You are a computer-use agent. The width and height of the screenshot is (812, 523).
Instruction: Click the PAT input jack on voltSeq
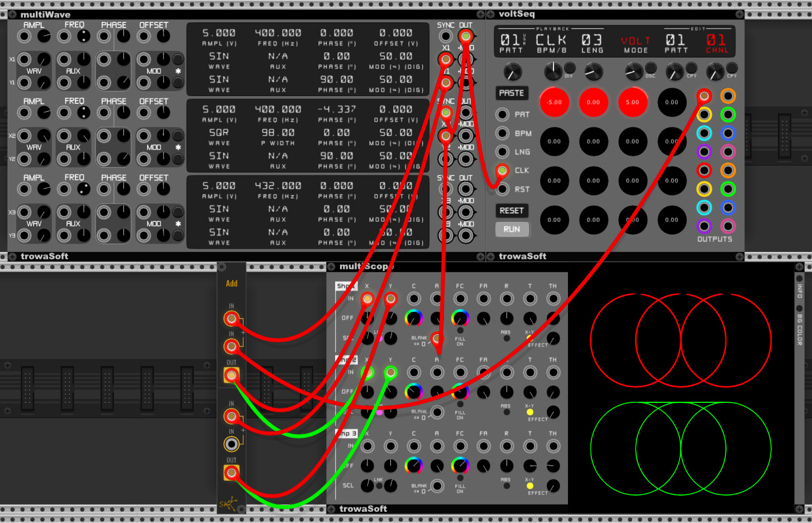point(503,115)
